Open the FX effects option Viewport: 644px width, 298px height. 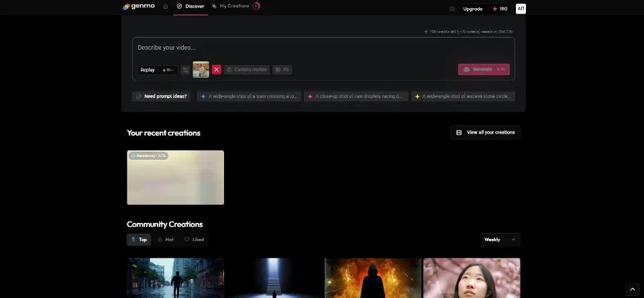tap(282, 70)
